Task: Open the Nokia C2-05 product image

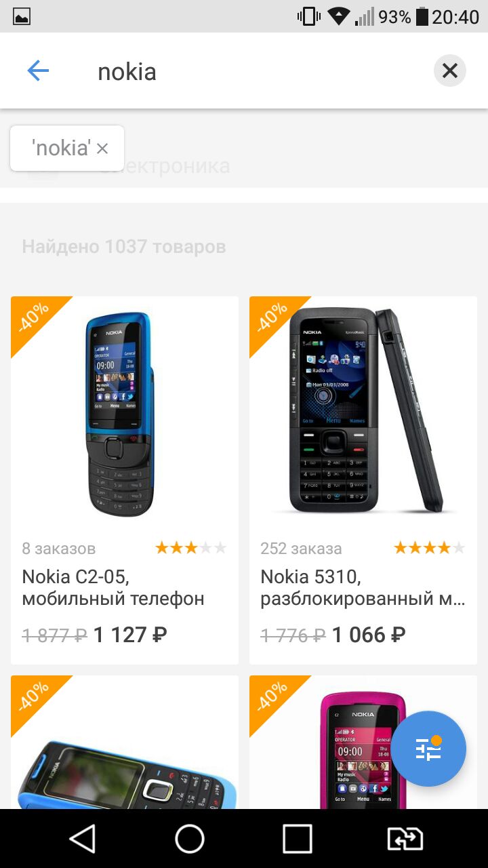Action: (x=125, y=414)
